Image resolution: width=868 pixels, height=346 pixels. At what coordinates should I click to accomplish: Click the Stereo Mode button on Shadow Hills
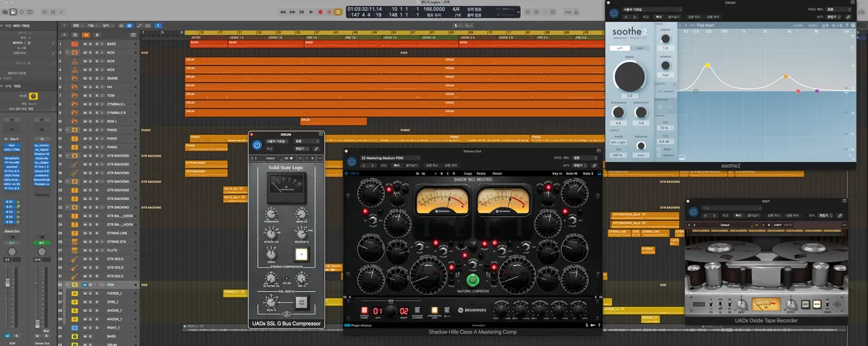tap(365, 310)
